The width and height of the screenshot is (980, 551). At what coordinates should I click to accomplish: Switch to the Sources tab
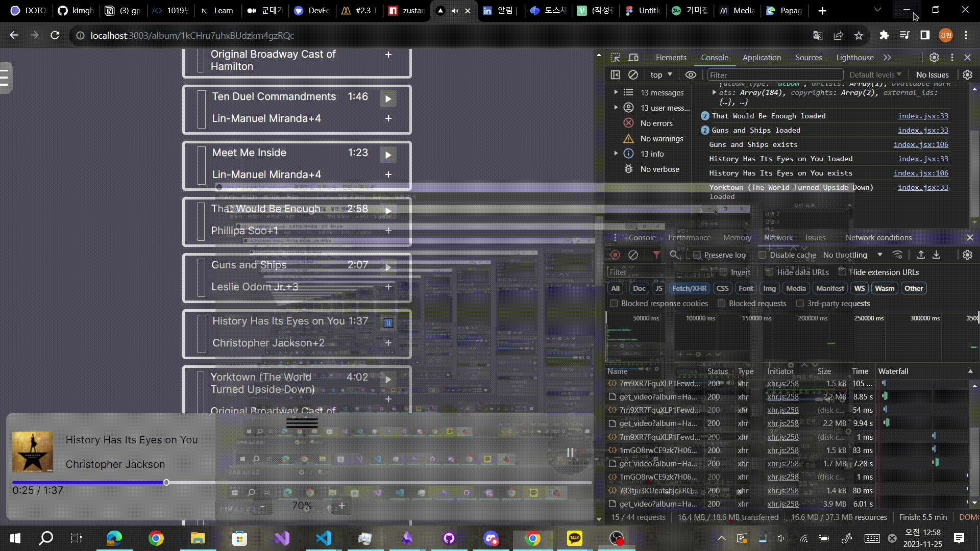(x=808, y=58)
